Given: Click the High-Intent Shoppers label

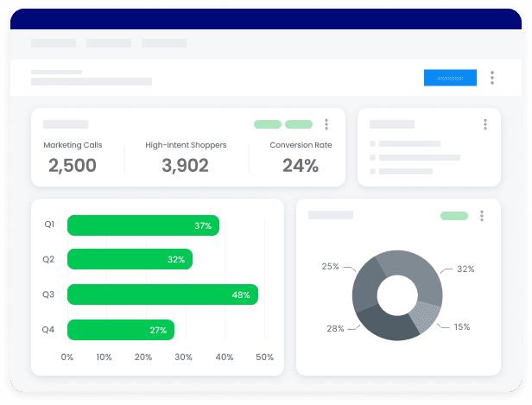Looking at the screenshot, I should click(x=186, y=145).
